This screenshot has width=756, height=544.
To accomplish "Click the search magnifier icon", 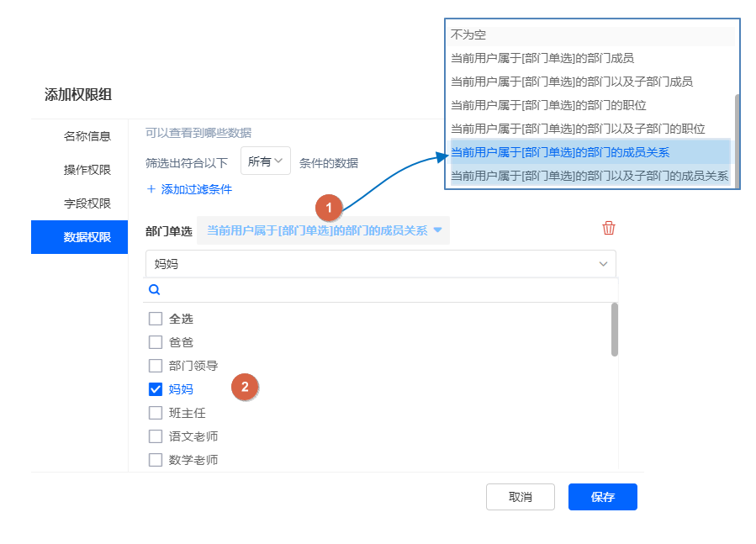I will coord(155,290).
